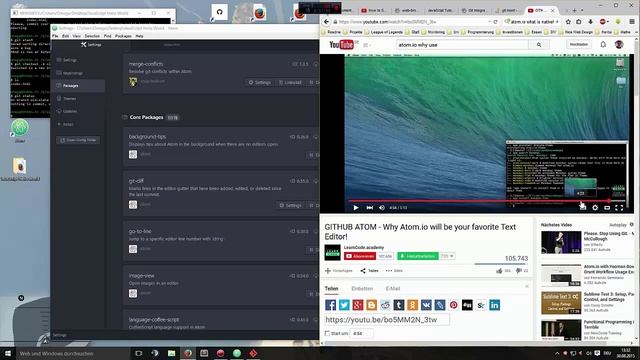Open the Mehr options under video

click(x=394, y=271)
